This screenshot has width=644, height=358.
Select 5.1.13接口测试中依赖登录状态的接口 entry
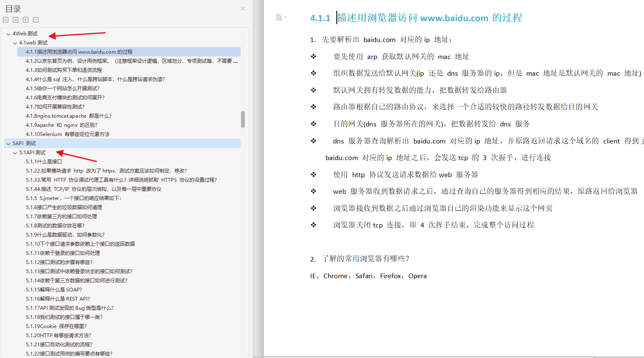pos(79,271)
